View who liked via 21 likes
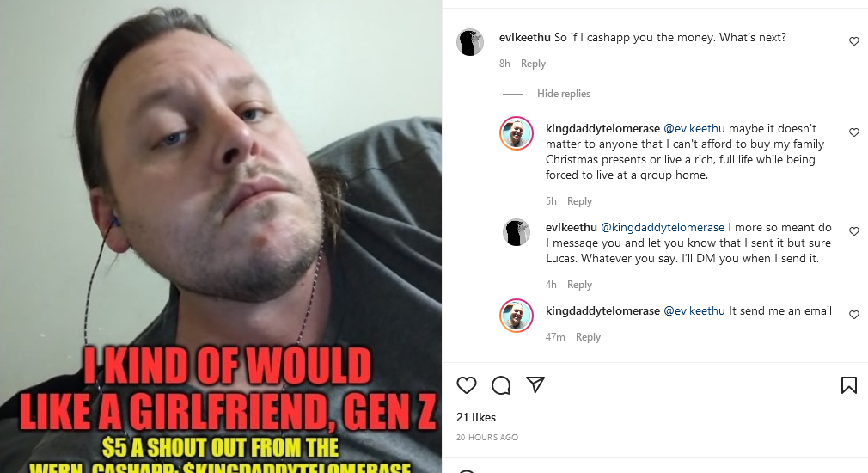This screenshot has height=473, width=868. coord(476,418)
